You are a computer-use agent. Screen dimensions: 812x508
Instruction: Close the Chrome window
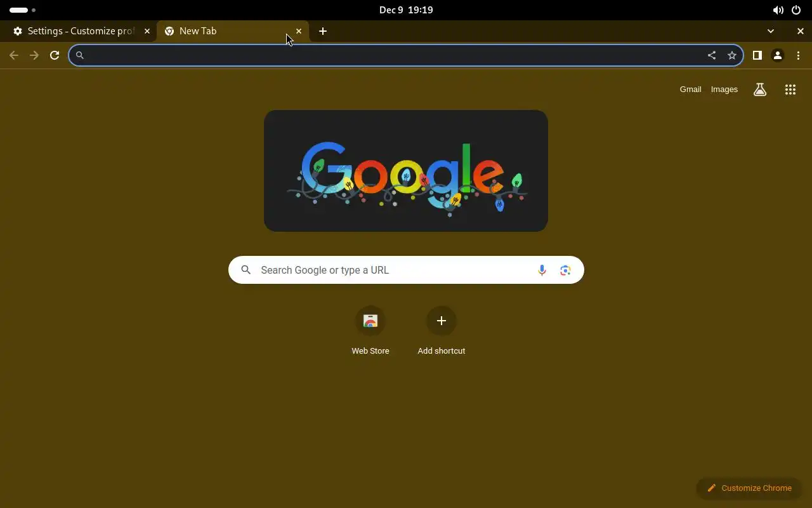(800, 31)
